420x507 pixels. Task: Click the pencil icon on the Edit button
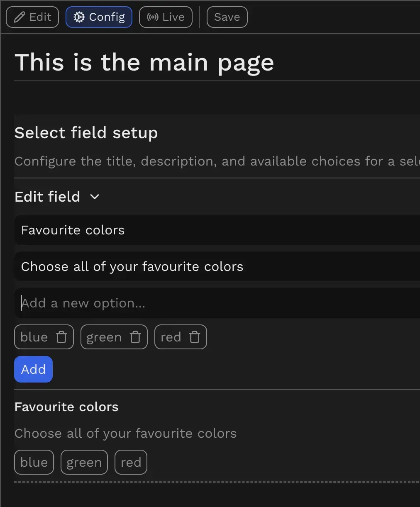[x=18, y=17]
